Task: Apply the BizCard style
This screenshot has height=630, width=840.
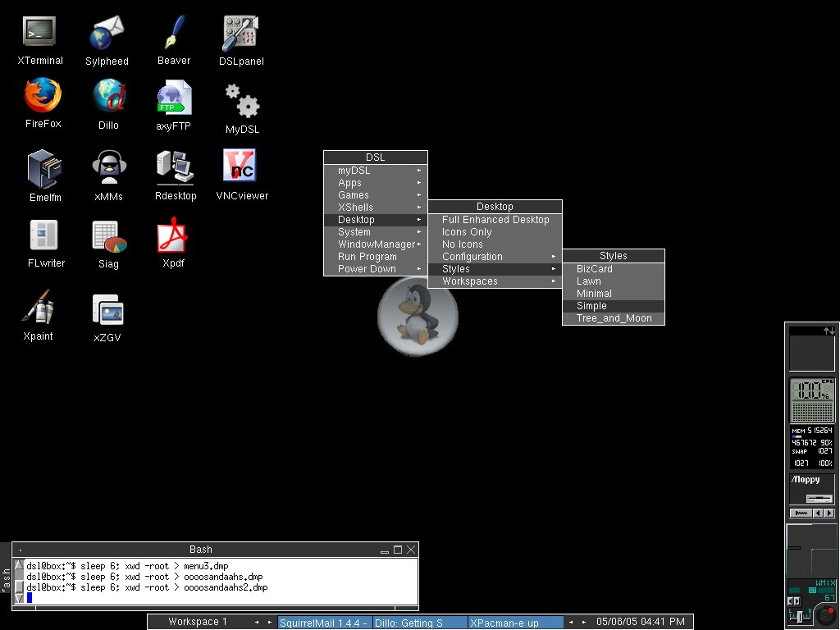Action: (614, 269)
